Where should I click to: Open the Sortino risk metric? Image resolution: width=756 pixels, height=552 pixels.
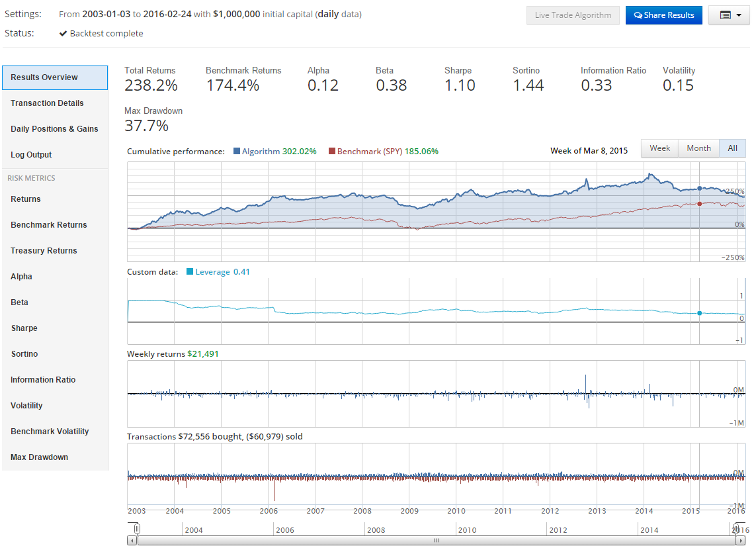[24, 354]
